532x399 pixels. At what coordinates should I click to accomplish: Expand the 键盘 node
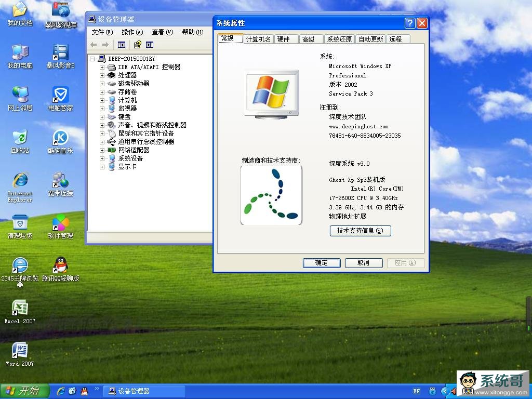[102, 117]
